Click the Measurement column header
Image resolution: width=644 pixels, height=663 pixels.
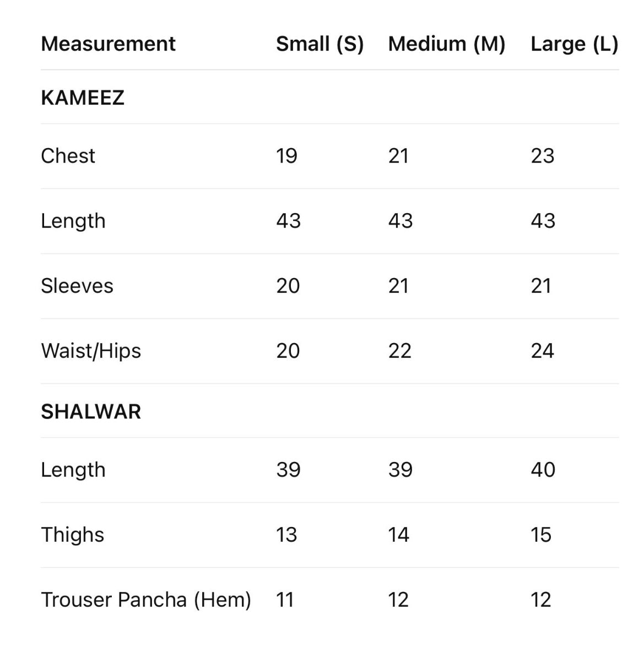[x=108, y=44]
